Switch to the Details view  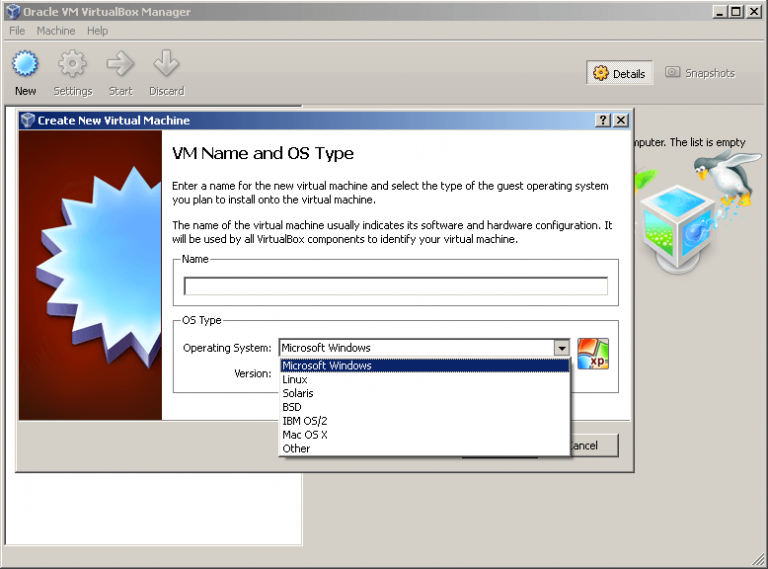(620, 73)
